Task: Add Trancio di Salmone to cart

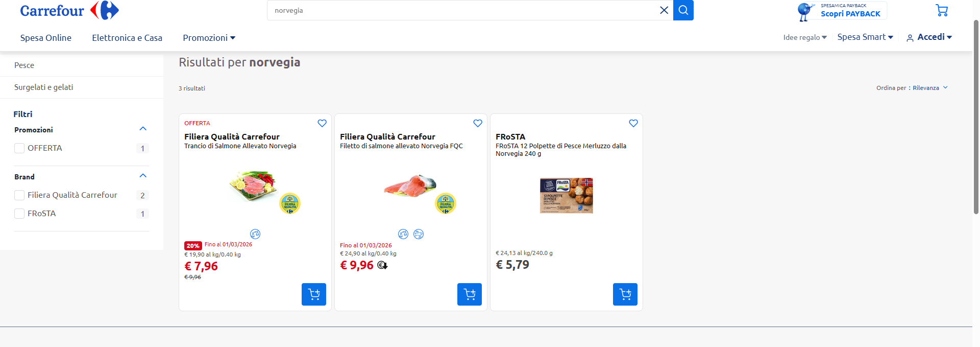Action: click(314, 294)
